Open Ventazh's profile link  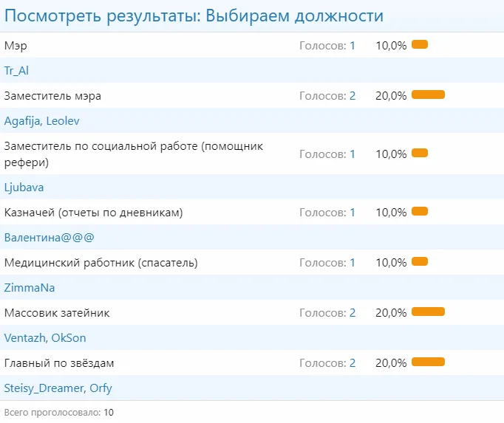(x=24, y=338)
